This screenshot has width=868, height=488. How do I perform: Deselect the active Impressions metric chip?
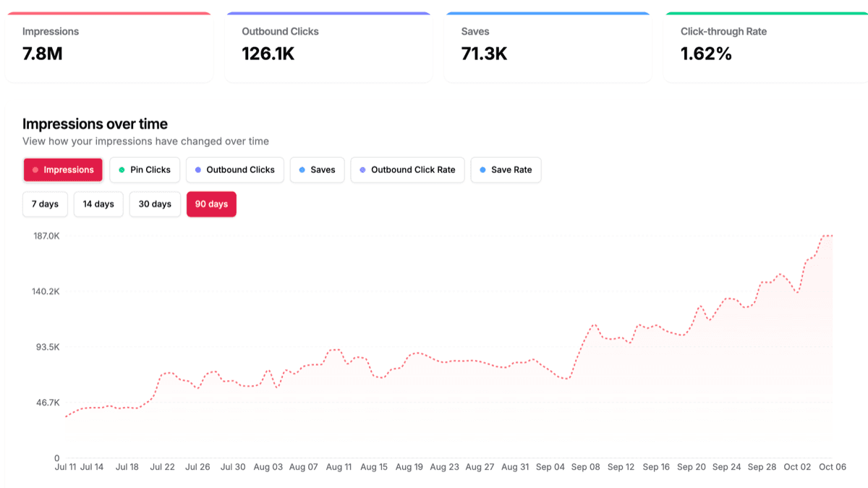[x=63, y=169]
